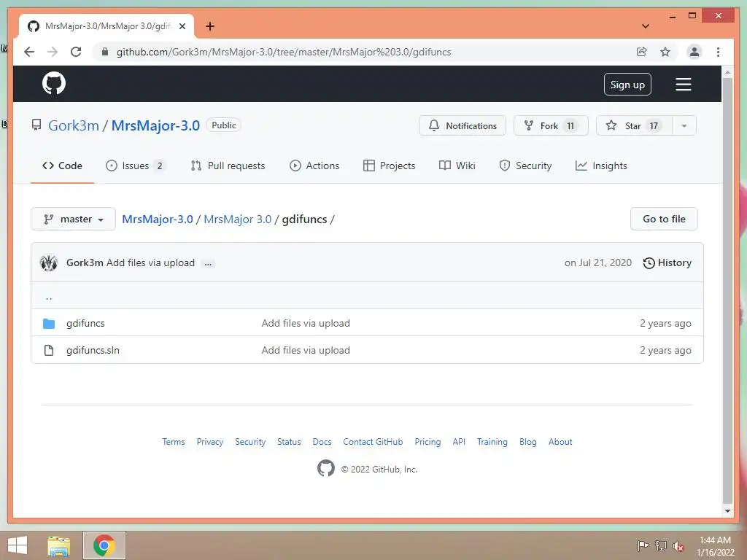Go up to parent directory (..)
This screenshot has width=747, height=560.
49,297
